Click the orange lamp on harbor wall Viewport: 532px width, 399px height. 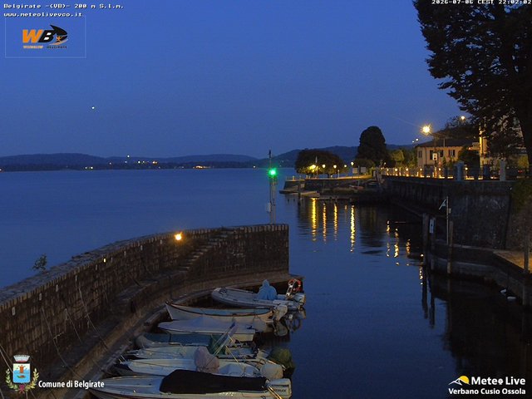(178, 236)
